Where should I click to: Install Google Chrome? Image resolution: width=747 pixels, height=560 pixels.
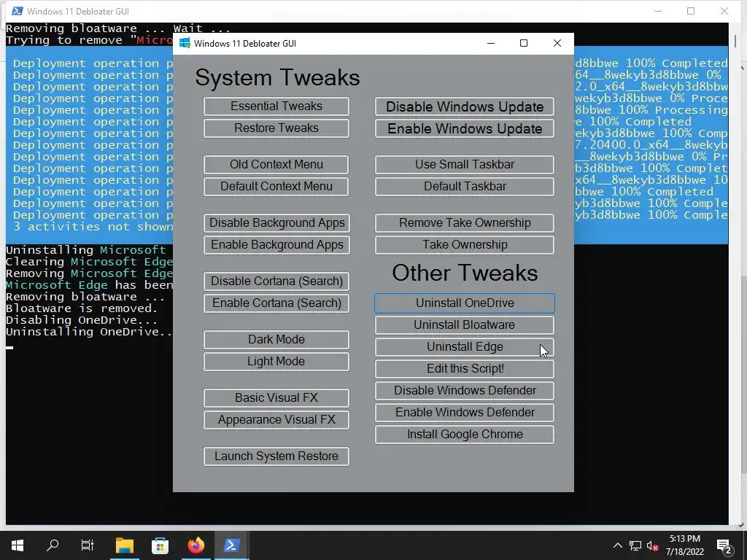pos(465,435)
